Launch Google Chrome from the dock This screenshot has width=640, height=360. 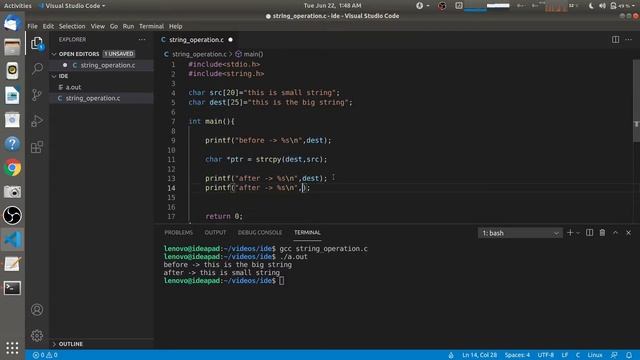12,168
